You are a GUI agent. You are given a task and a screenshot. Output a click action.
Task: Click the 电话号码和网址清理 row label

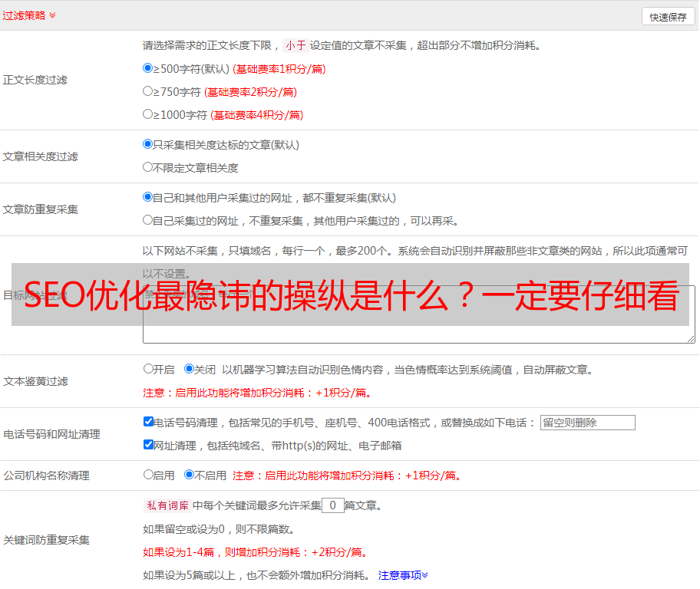click(51, 434)
